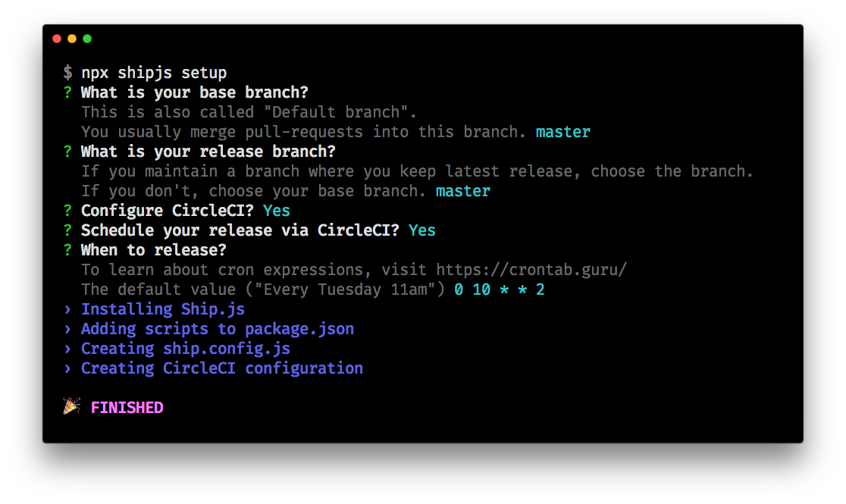Click 'The default value ("Every Tuesday 11am")' hint
846x504 pixels.
[263, 290]
